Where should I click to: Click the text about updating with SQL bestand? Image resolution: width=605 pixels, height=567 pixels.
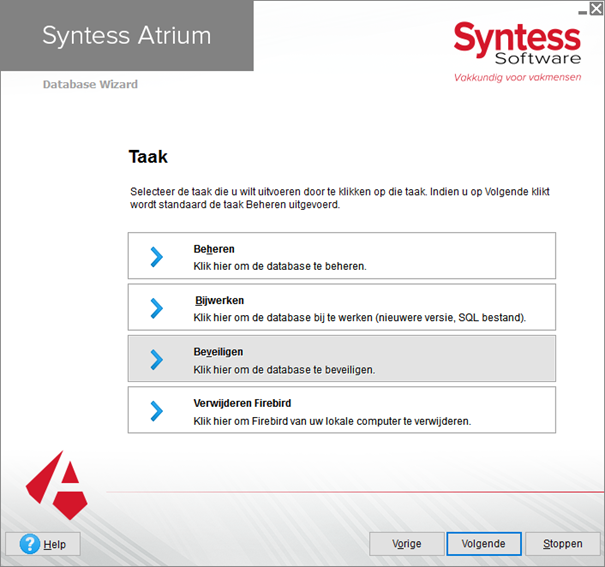point(360,318)
